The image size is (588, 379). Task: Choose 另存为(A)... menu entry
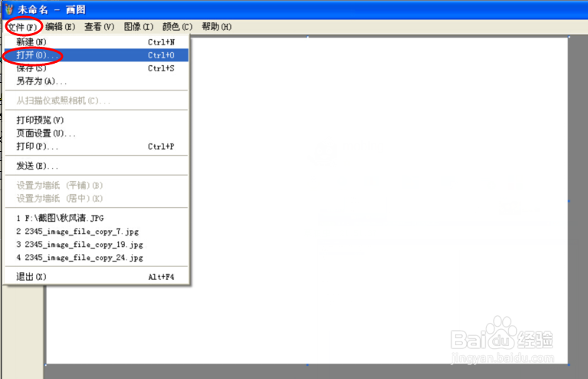click(x=97, y=81)
